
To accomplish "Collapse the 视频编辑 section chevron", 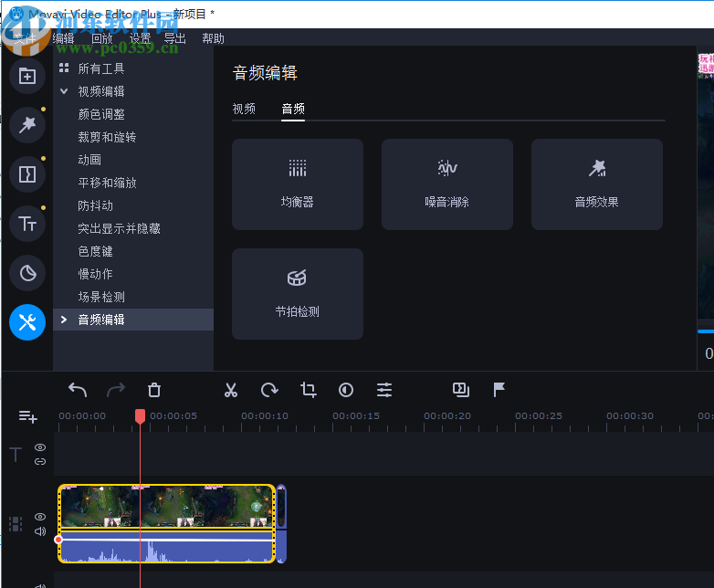I will pos(64,91).
